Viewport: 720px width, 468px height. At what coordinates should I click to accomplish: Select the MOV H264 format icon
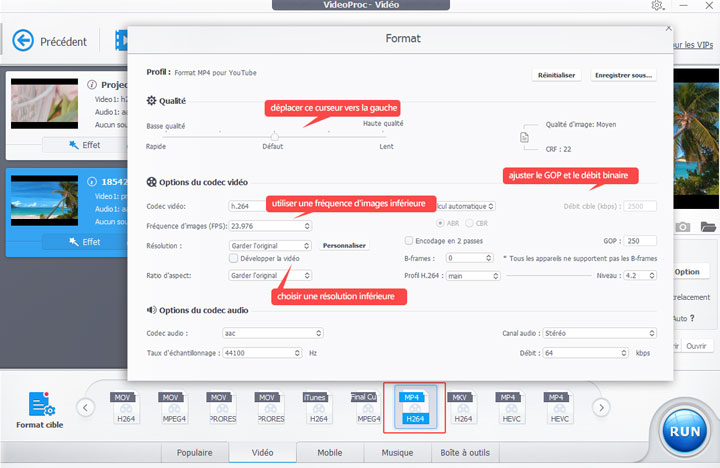pyautogui.click(x=125, y=408)
